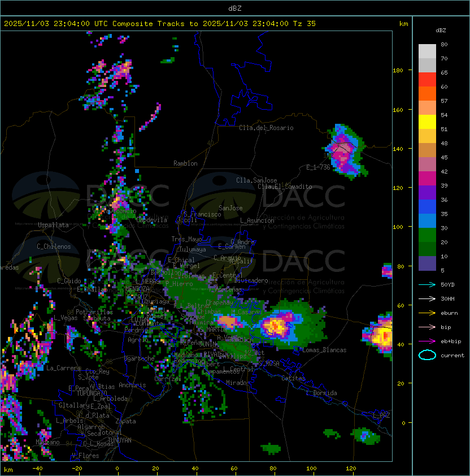Click the storm cell near E_1-736

point(345,151)
